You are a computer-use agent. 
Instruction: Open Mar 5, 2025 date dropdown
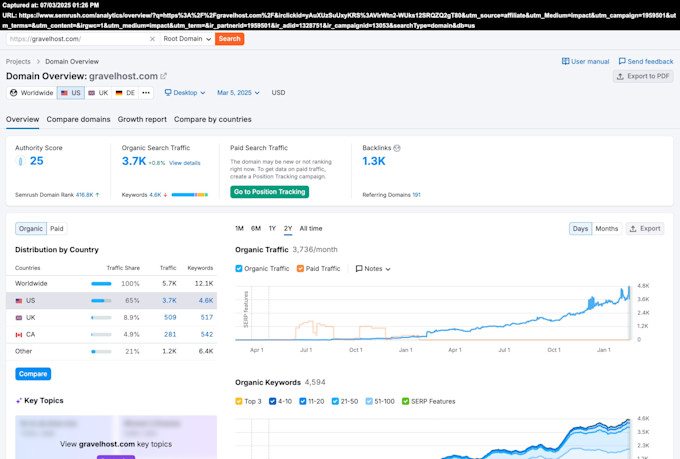click(238, 92)
